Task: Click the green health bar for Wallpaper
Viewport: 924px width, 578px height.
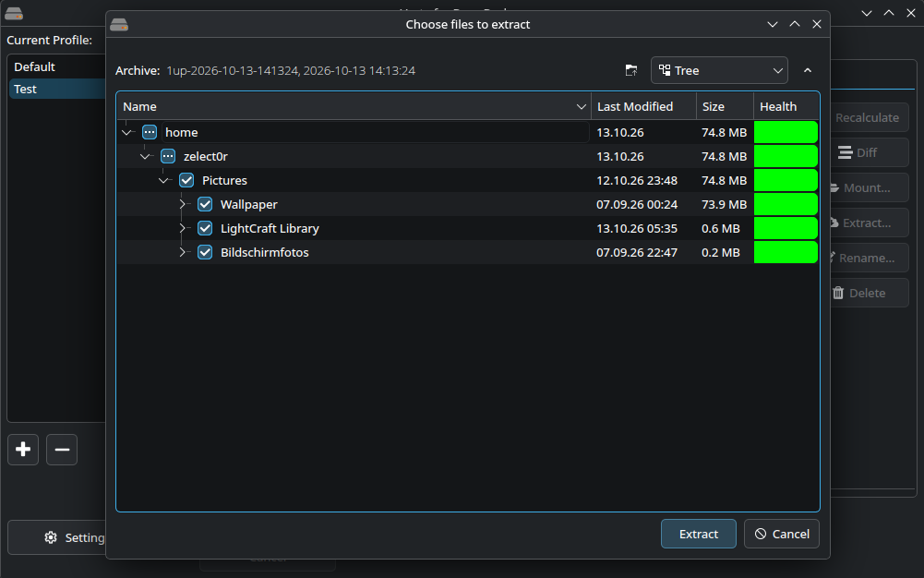Action: click(x=786, y=204)
